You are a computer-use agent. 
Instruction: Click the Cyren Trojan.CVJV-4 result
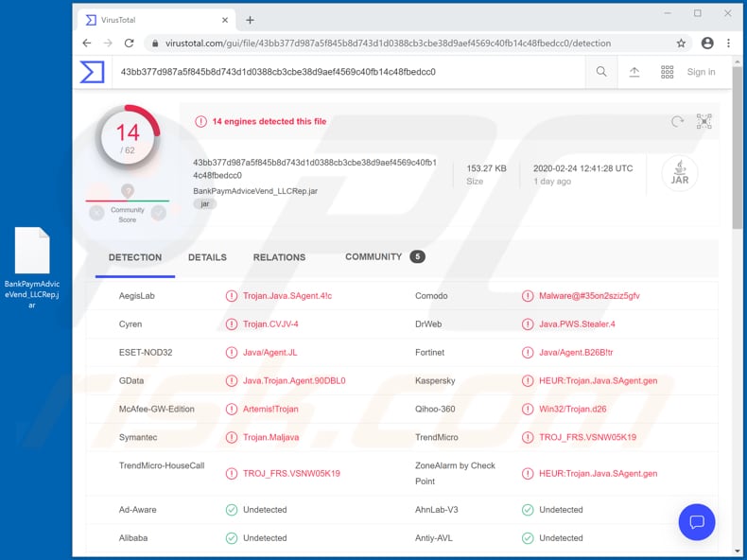pyautogui.click(x=270, y=324)
